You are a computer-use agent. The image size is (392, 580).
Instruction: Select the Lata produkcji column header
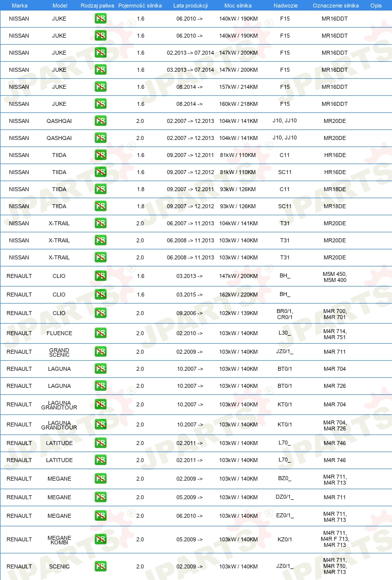(x=190, y=6)
